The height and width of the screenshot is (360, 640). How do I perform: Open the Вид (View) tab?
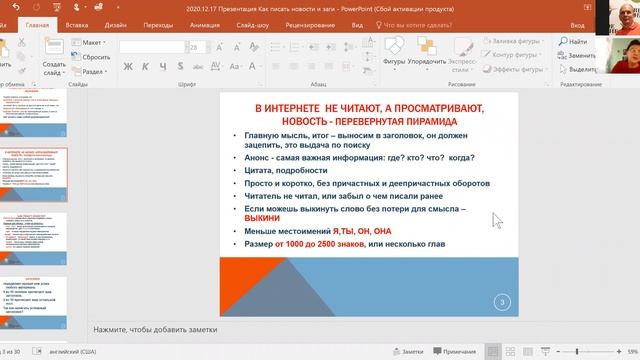coord(357,25)
